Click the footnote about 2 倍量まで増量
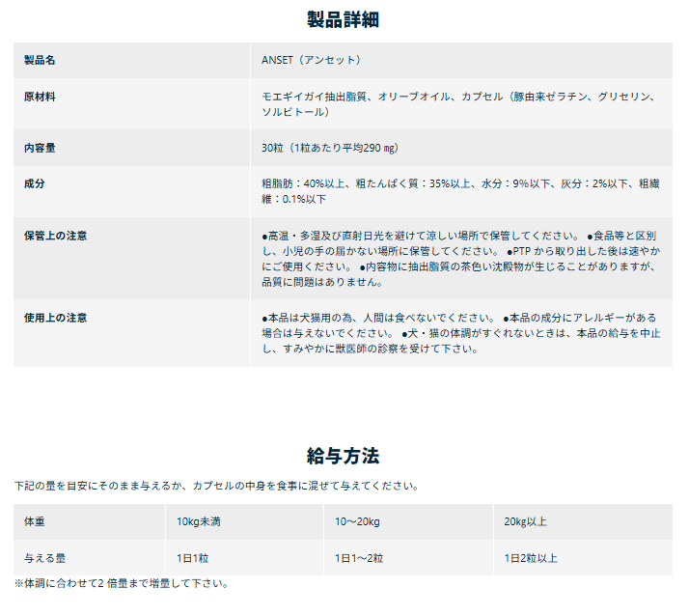This screenshot has height=616, width=689. click(x=122, y=583)
